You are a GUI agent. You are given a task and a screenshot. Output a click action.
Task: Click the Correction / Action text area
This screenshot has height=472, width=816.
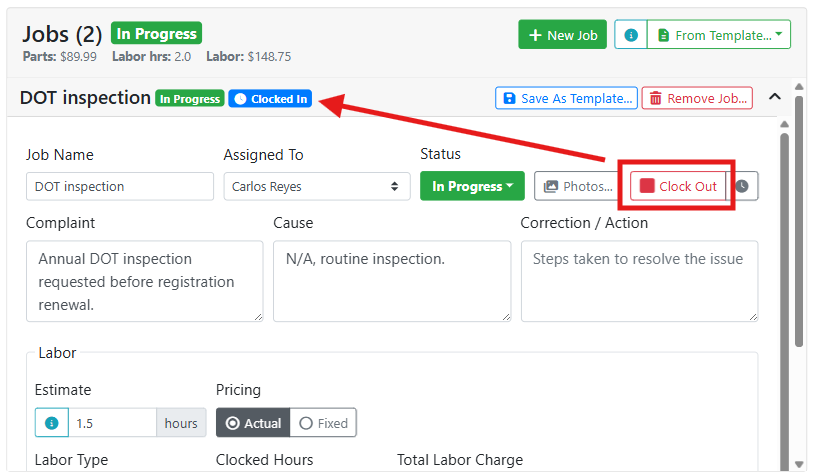click(x=640, y=281)
